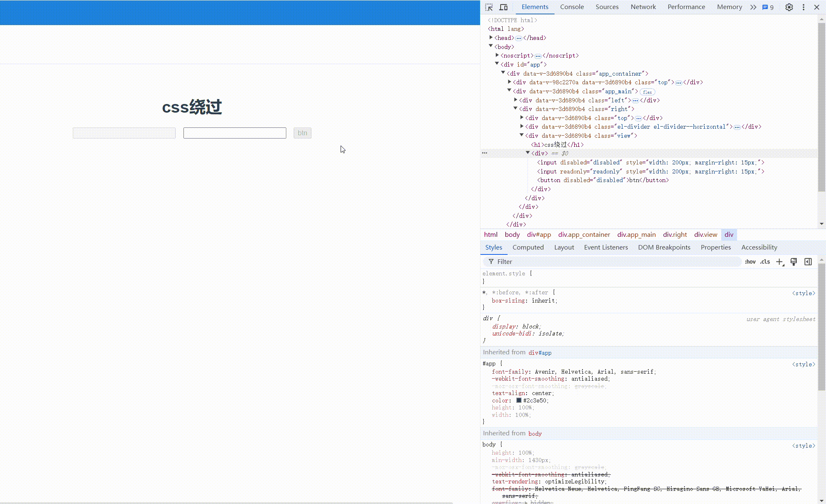Screen dimensions: 826x504
Task: Select the input disabled node
Action: 651,162
